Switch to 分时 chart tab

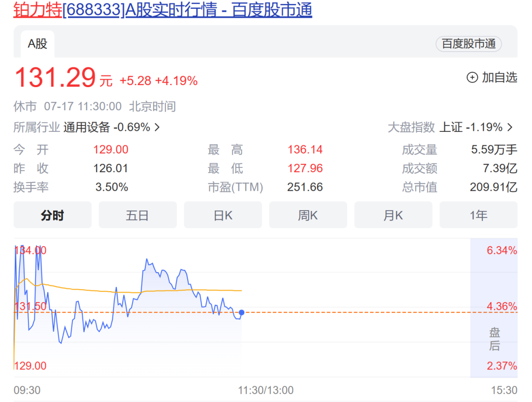pyautogui.click(x=53, y=215)
